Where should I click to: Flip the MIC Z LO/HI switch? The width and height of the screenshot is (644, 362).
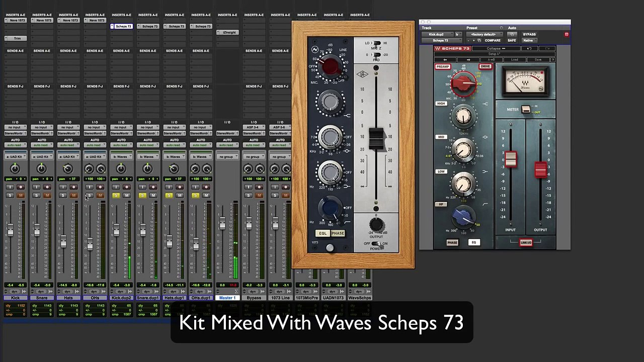tap(376, 43)
